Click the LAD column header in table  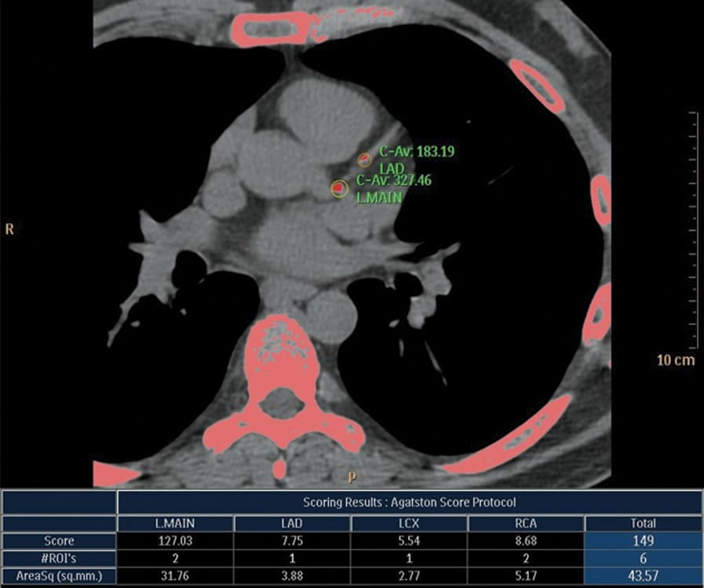292,524
